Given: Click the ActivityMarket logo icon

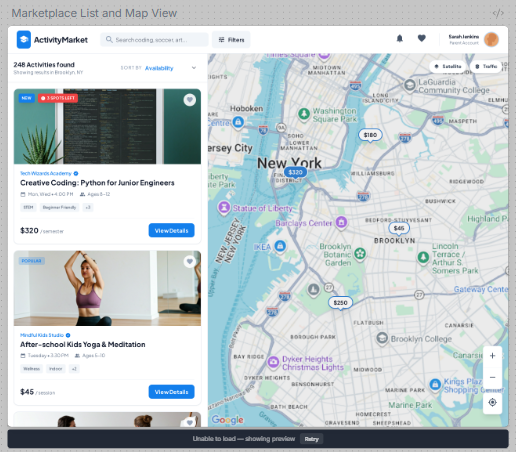Looking at the screenshot, I should (24, 40).
